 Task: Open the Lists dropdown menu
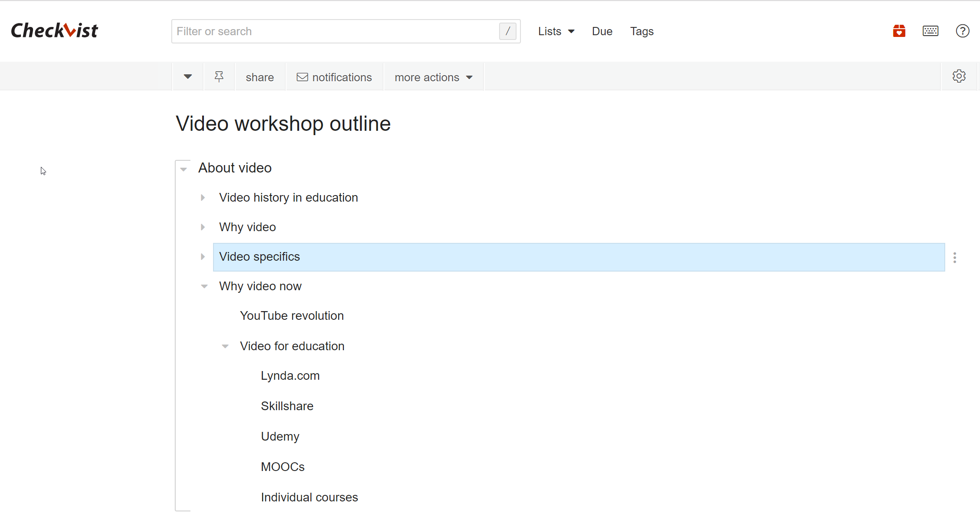[x=556, y=31]
